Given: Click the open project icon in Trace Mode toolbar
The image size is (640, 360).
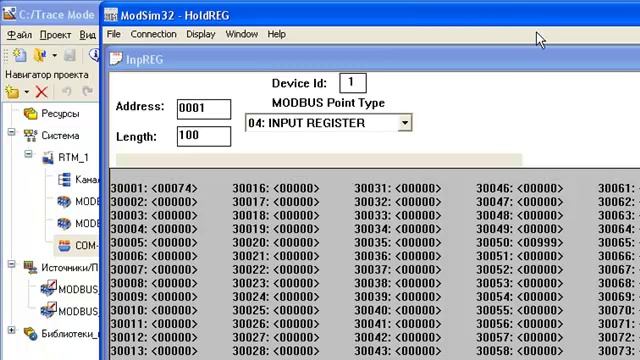Looking at the screenshot, I should [x=40, y=55].
